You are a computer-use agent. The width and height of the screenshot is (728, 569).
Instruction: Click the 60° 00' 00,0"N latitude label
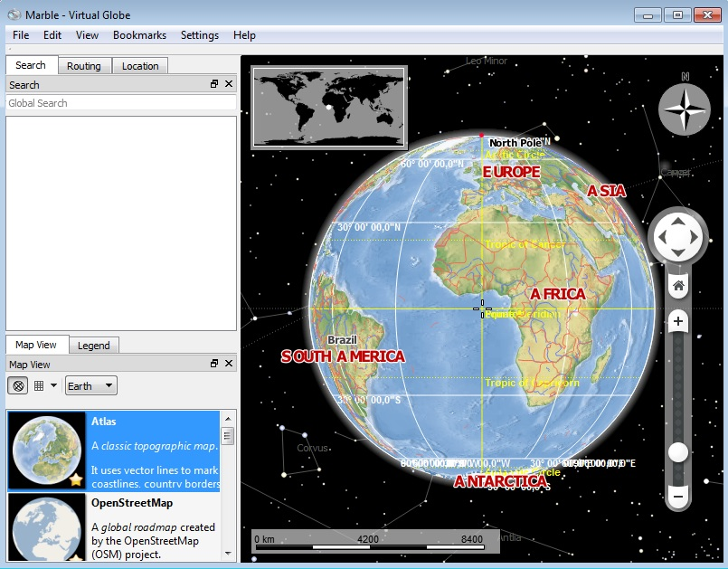coord(432,164)
